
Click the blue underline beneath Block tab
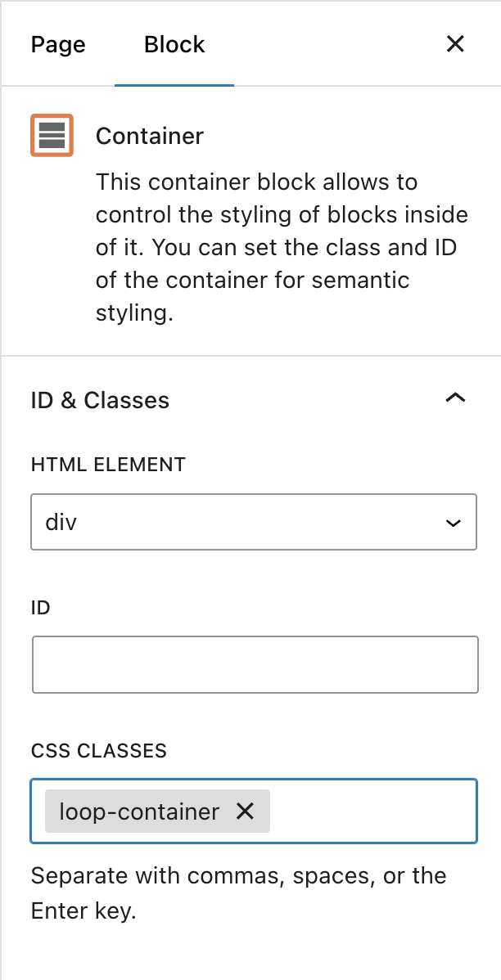tap(174, 85)
